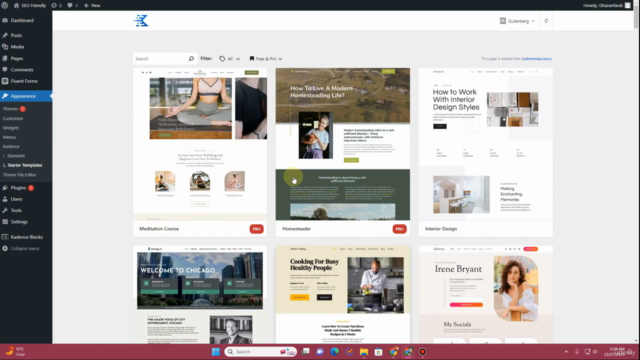Open the Windows Start menu
The width and height of the screenshot is (640, 360).
tap(216, 352)
